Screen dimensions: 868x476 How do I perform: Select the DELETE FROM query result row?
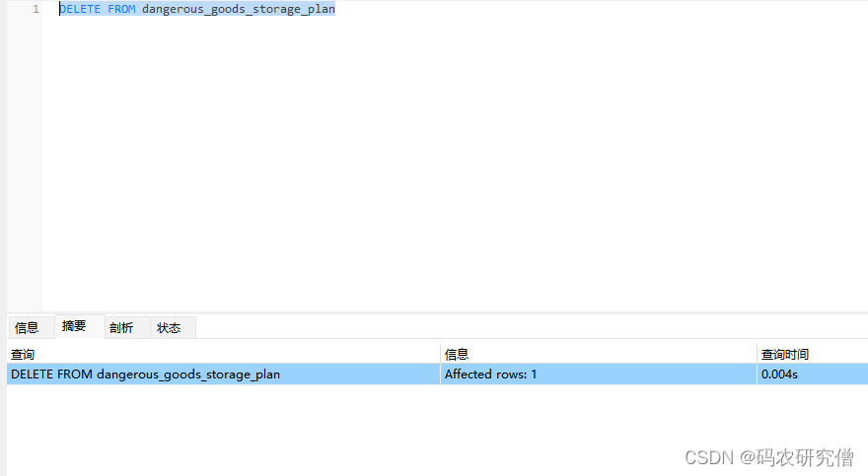(145, 374)
